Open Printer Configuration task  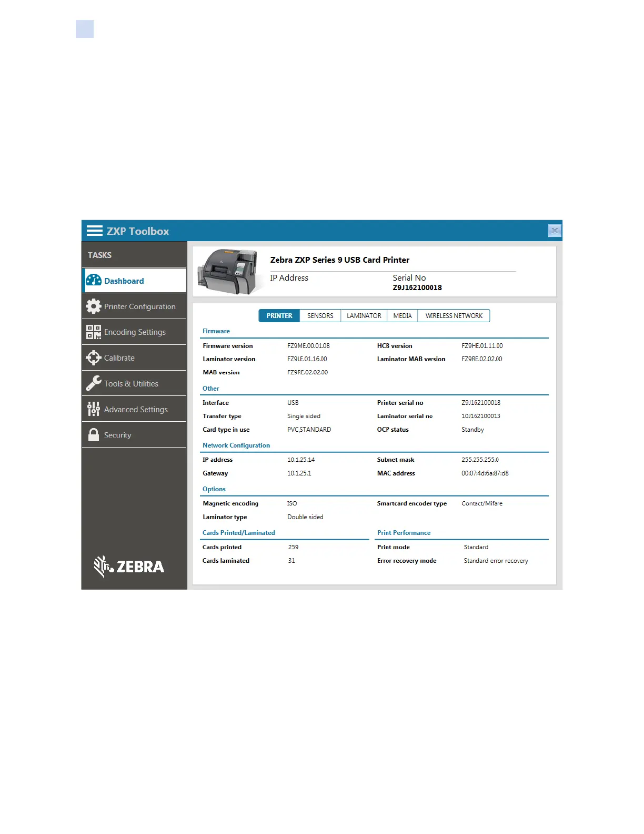coord(135,306)
